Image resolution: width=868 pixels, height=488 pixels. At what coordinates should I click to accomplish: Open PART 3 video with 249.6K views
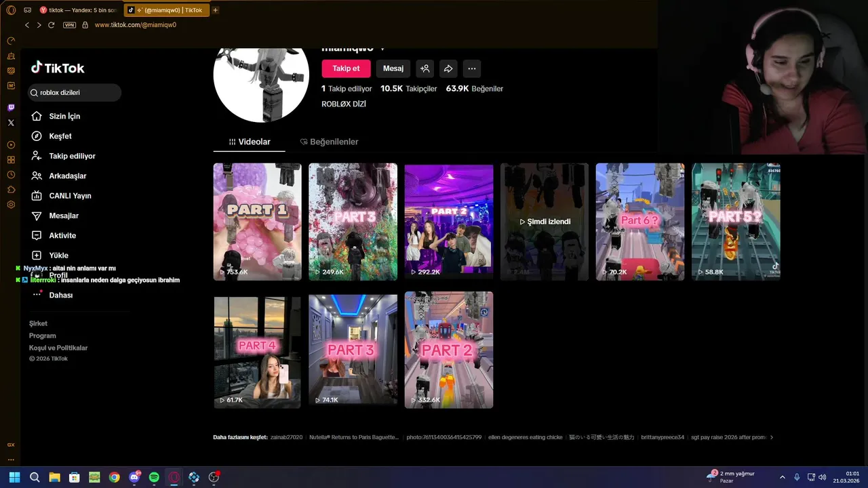pos(353,222)
